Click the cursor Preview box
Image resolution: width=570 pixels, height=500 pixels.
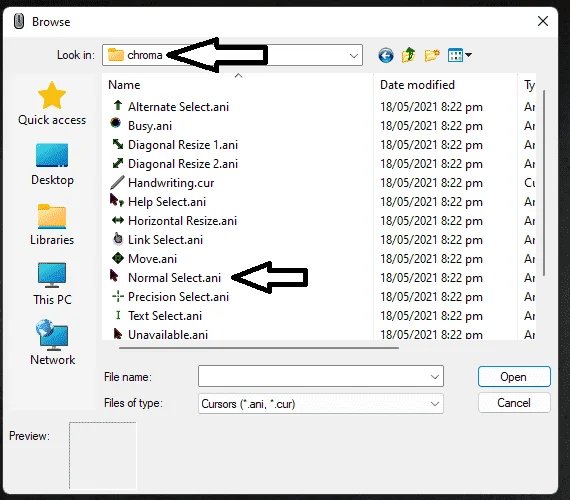point(103,456)
